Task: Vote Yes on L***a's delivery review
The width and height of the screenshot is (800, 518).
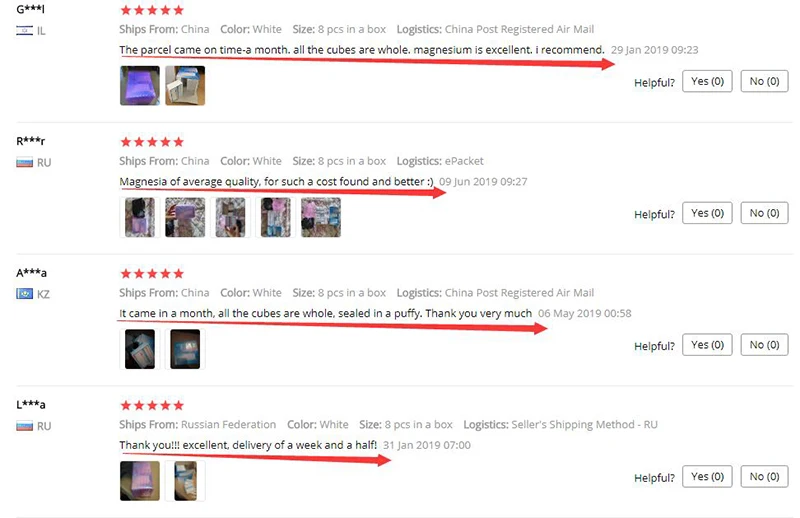Action: tap(707, 476)
